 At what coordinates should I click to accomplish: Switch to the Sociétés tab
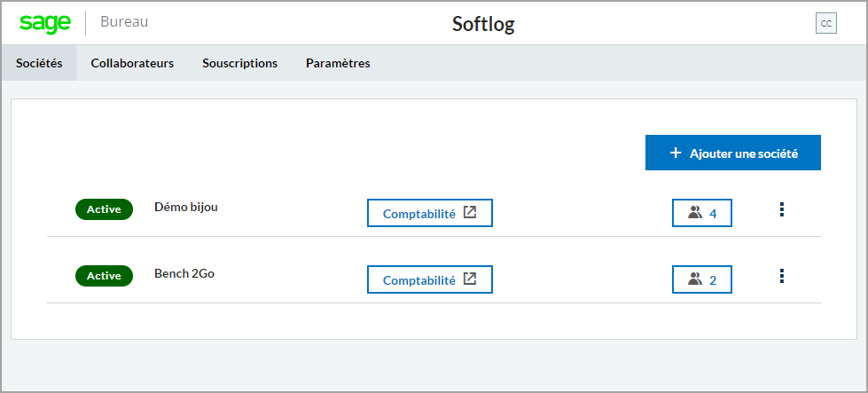tap(39, 63)
